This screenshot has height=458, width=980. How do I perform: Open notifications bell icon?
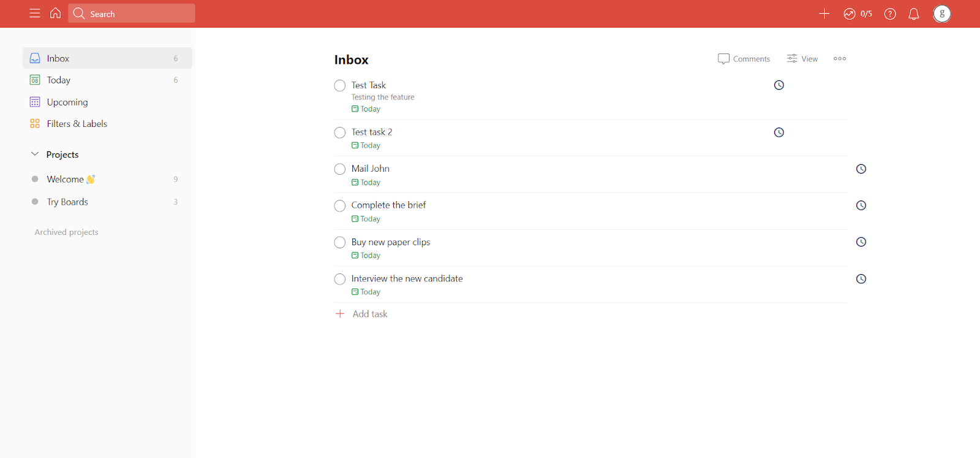pos(914,13)
